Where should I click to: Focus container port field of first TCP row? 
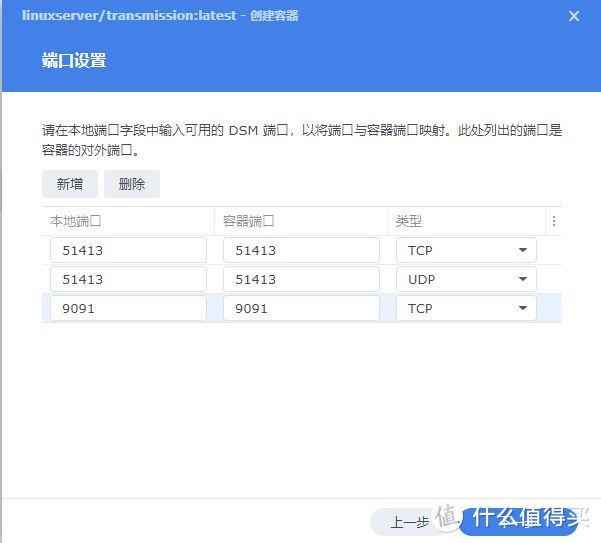301,250
